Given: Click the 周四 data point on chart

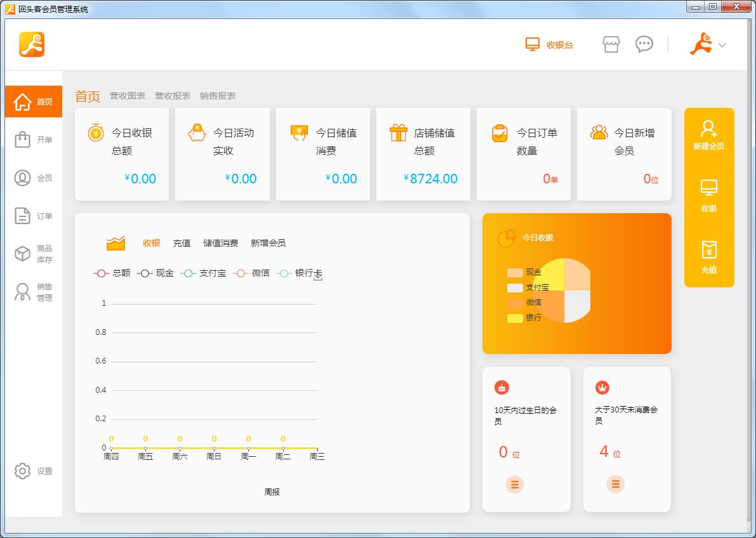Looking at the screenshot, I should pyautogui.click(x=111, y=449).
